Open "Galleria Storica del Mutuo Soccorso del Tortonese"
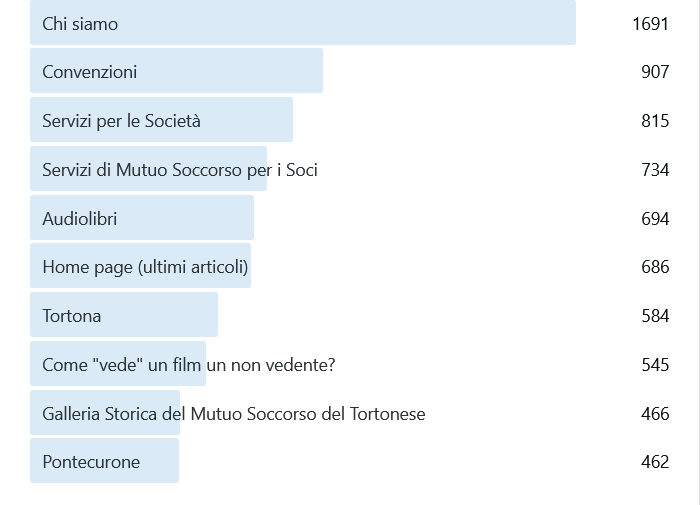 (234, 413)
